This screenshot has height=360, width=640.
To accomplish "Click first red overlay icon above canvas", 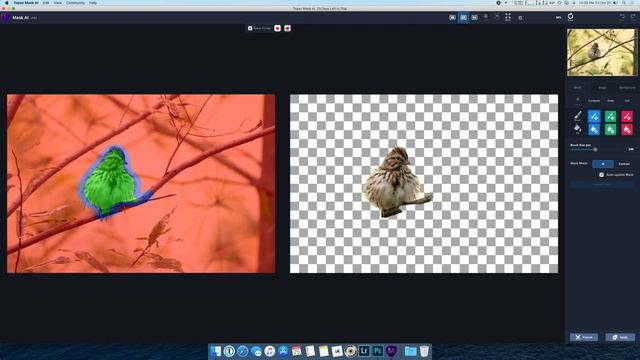I will (x=278, y=28).
